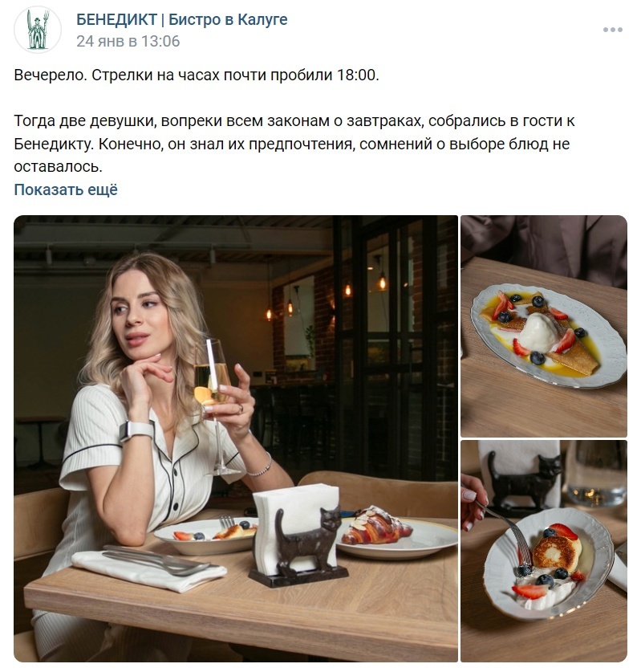Open the syrniki with berries photo
641x672 pixels.
(544, 551)
